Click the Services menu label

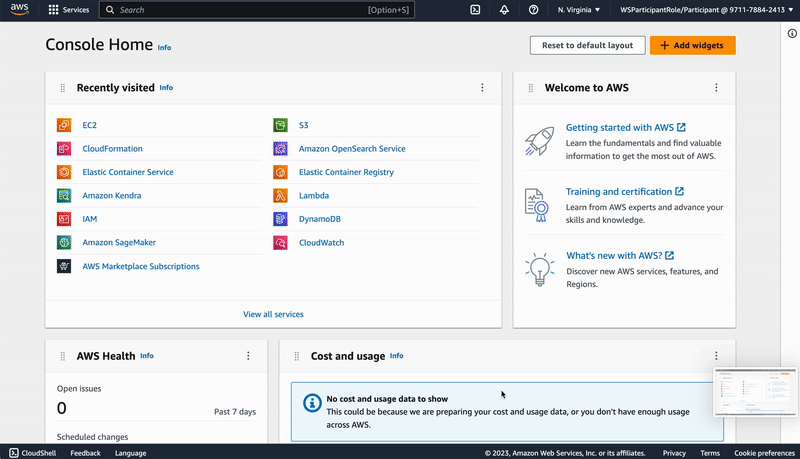coord(76,10)
